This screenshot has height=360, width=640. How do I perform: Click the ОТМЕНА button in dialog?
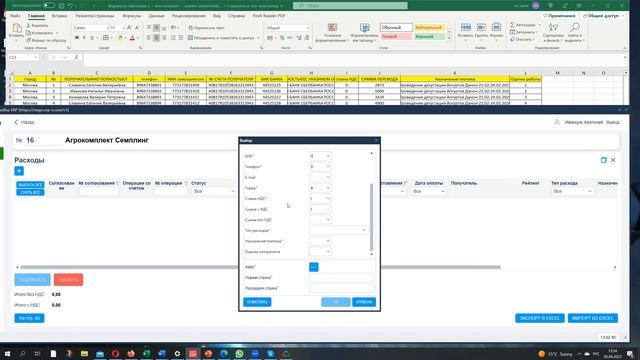coord(364,302)
